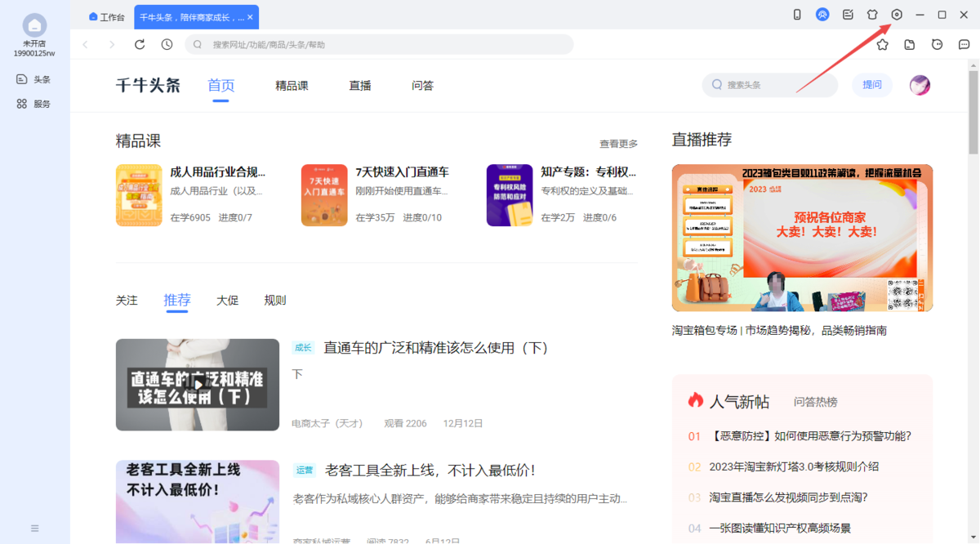
Task: Open 服务 in the left sidebar
Action: point(34,104)
